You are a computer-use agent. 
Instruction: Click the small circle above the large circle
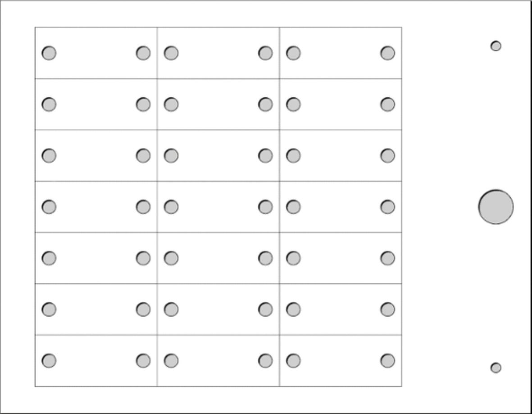coord(496,46)
